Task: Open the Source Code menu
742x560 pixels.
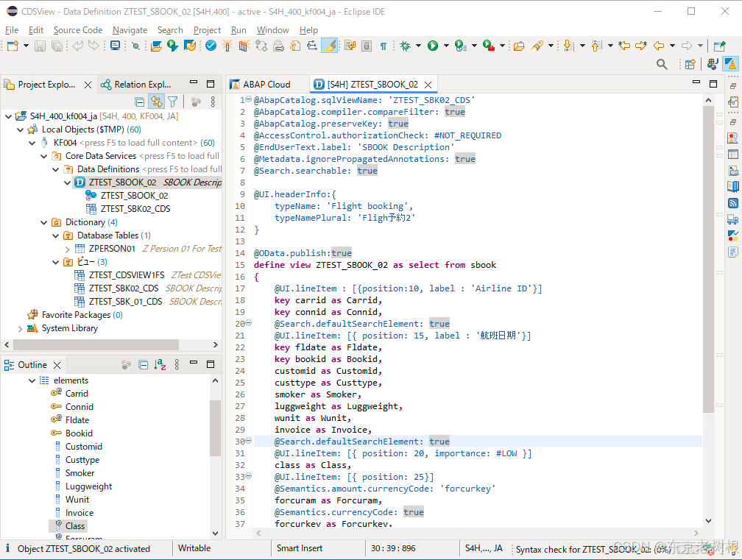Action: pyautogui.click(x=78, y=29)
